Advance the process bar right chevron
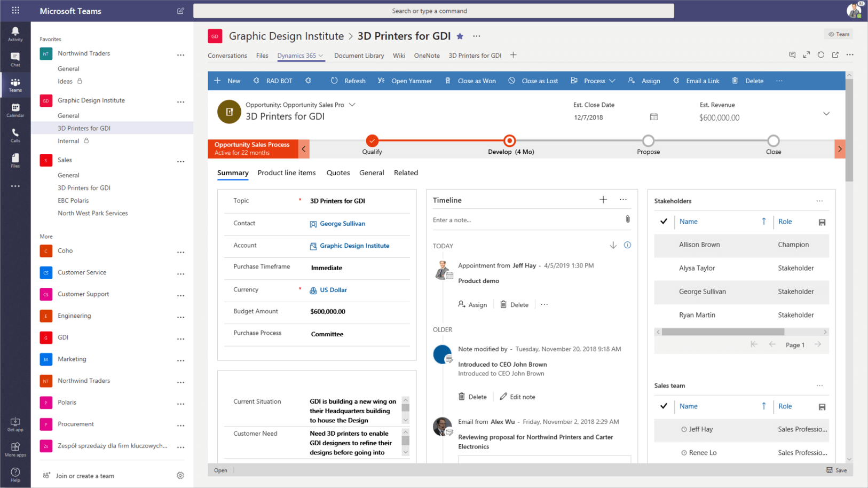 (840, 149)
